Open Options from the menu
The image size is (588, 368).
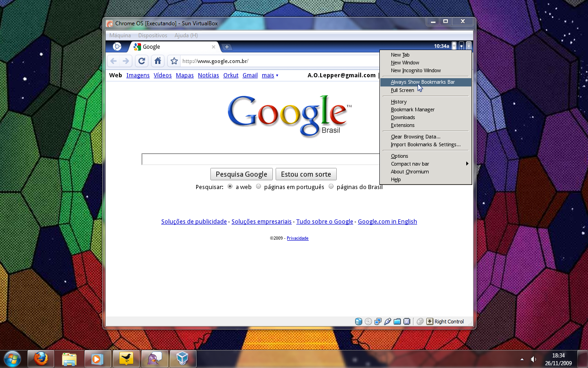pyautogui.click(x=426, y=156)
